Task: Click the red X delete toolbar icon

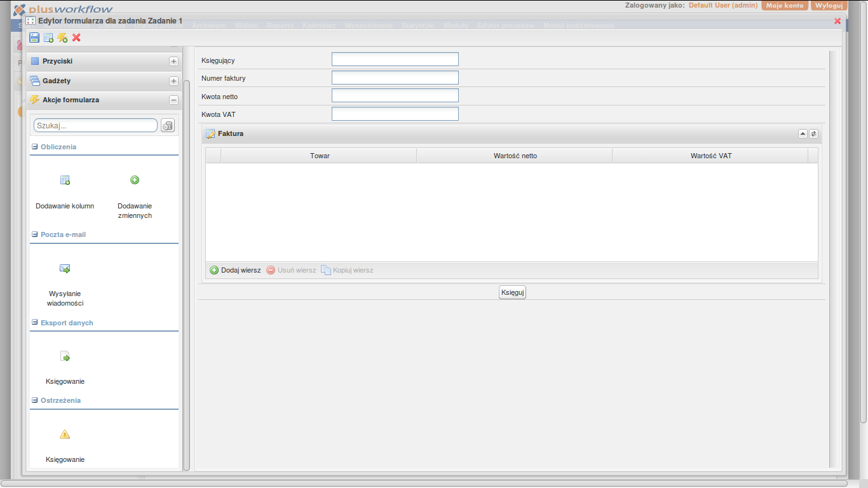Action: pyautogui.click(x=76, y=38)
